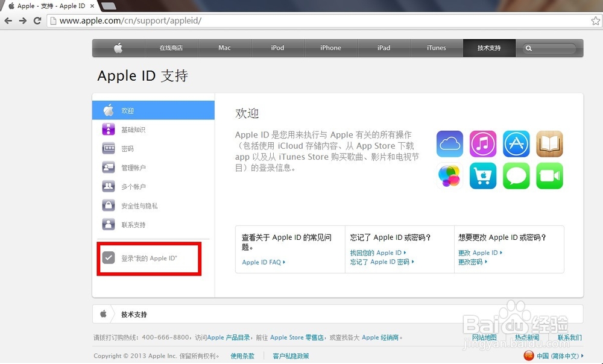Screen dimensions: 603x364
Task: Open the Apple 经销商 footer link
Action: tap(380, 337)
